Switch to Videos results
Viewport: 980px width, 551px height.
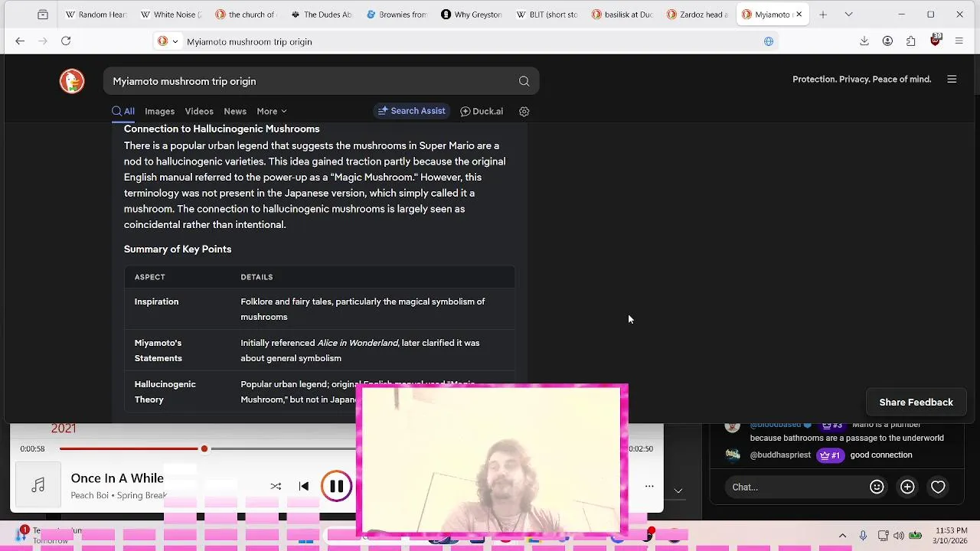[199, 112]
